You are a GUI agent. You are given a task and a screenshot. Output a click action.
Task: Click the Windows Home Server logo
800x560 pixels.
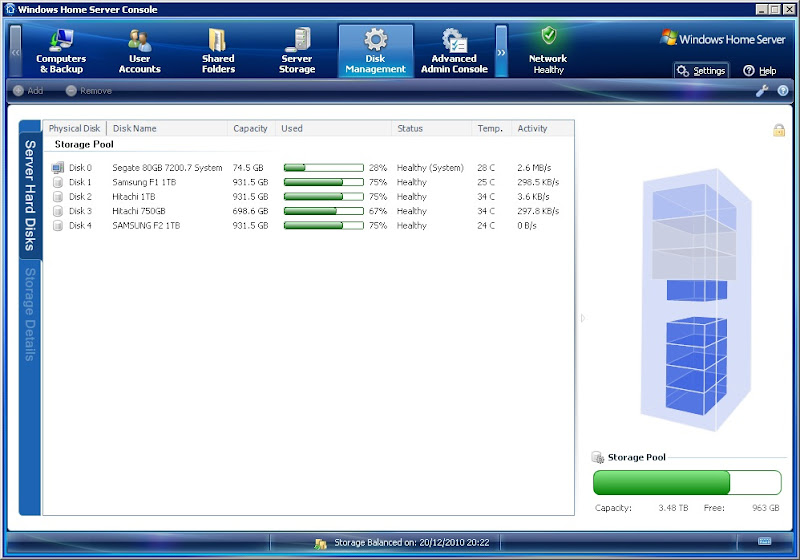tap(722, 39)
